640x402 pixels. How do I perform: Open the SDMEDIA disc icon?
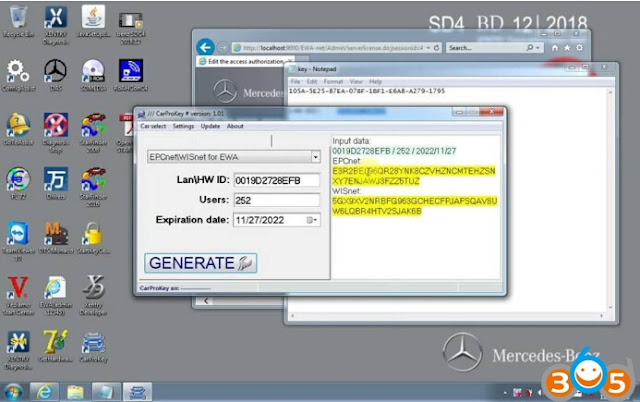(93, 76)
